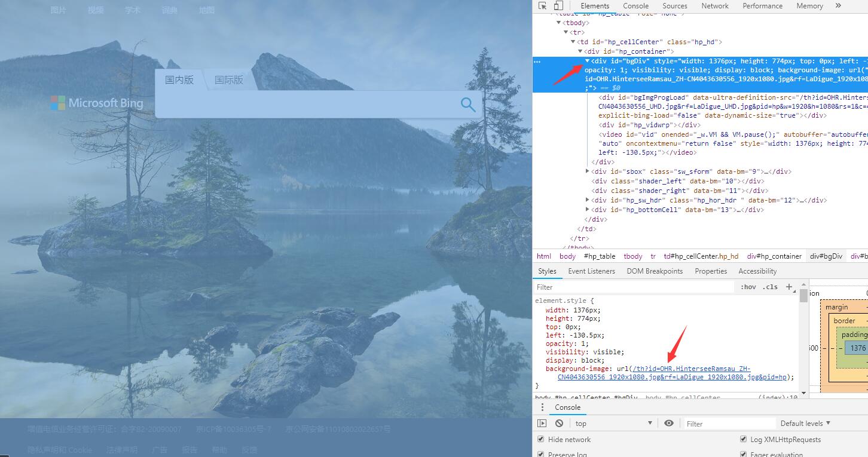Open the DOM Breakpoints sub-tab
The image size is (868, 457).
655,271
